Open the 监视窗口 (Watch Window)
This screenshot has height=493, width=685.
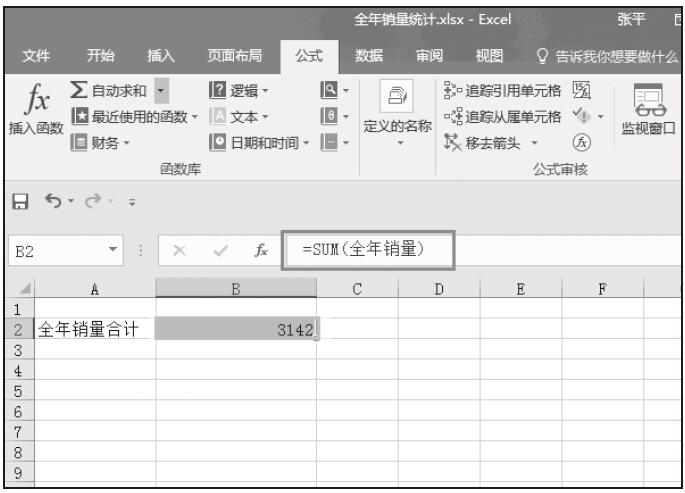649,107
